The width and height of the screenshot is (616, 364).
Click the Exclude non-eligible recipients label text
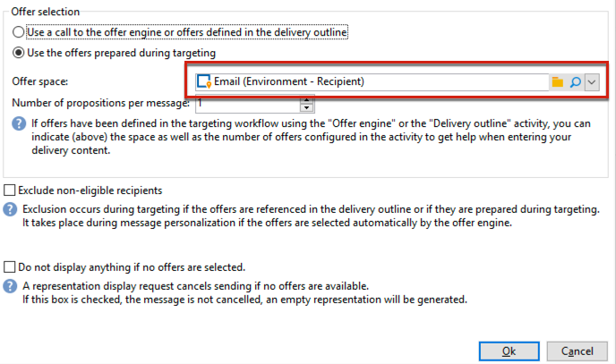pyautogui.click(x=90, y=190)
